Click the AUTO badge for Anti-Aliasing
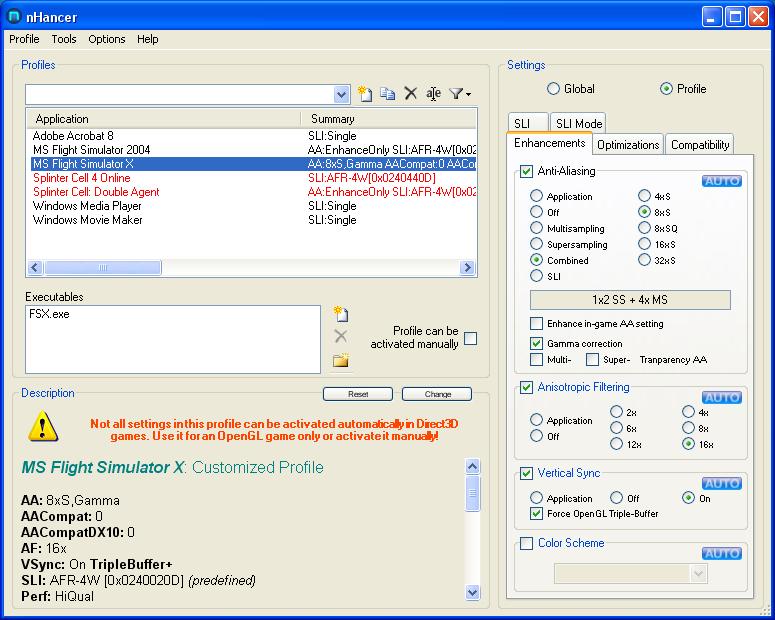 pyautogui.click(x=721, y=181)
